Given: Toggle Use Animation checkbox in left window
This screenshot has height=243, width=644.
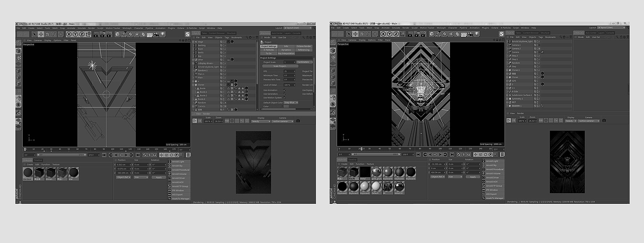Looking at the screenshot, I should click(284, 90).
